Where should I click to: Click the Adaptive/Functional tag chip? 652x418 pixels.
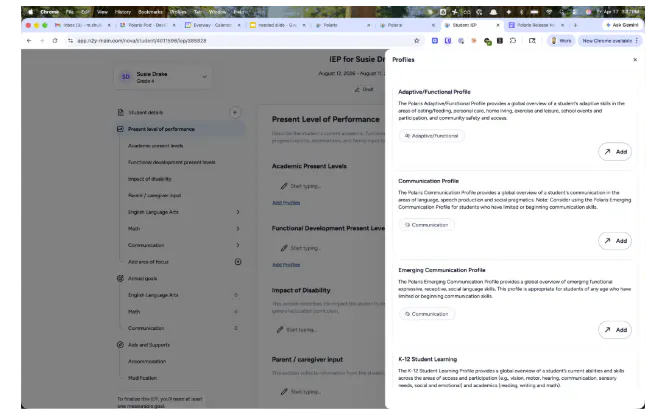click(434, 136)
